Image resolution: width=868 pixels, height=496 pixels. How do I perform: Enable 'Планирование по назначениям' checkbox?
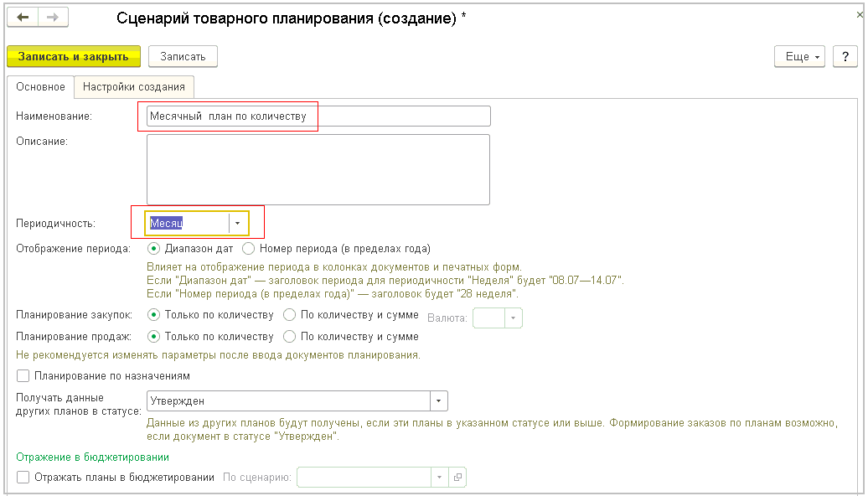point(23,376)
